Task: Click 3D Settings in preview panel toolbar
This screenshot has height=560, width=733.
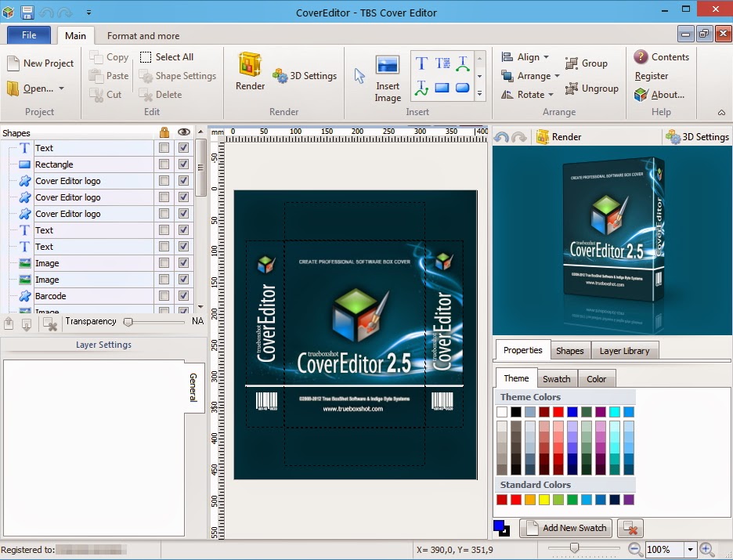Action: [698, 137]
